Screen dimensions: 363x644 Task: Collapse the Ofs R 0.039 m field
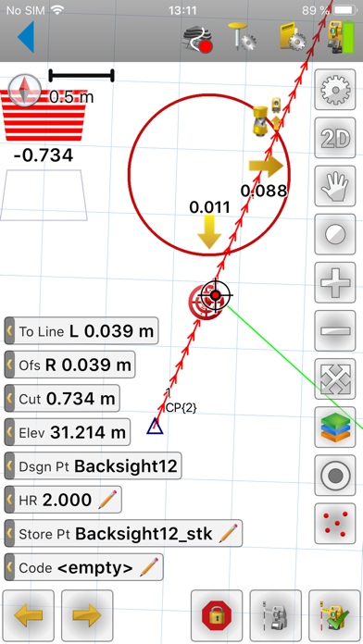coord(9,365)
